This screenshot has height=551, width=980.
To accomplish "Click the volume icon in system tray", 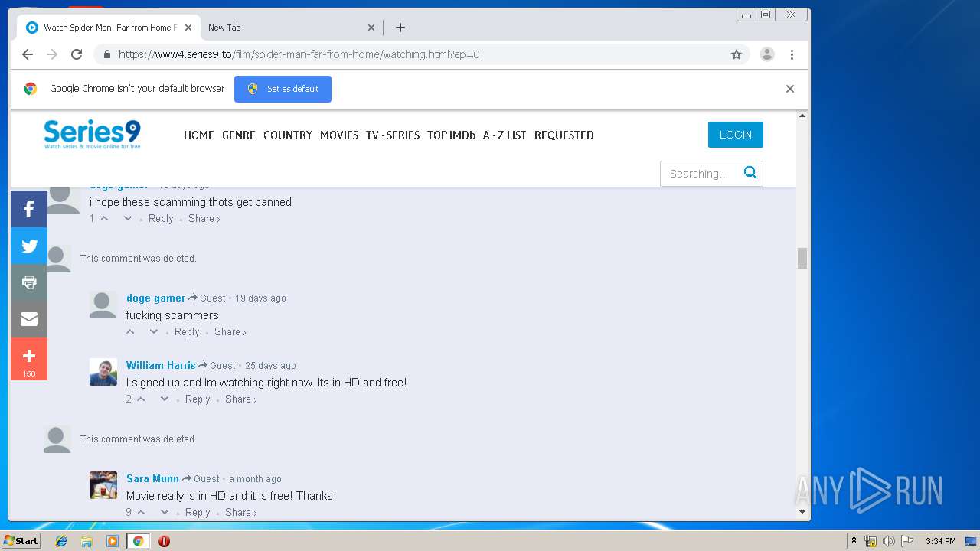I will [x=888, y=541].
